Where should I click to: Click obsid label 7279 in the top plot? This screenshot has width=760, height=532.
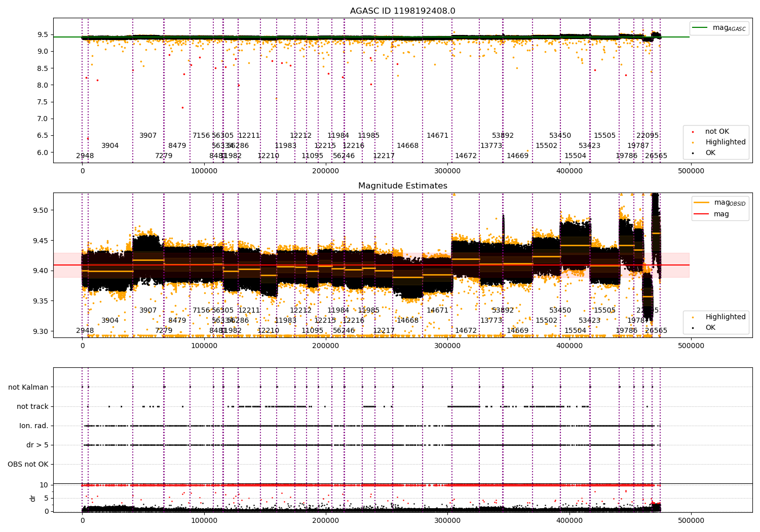[164, 156]
